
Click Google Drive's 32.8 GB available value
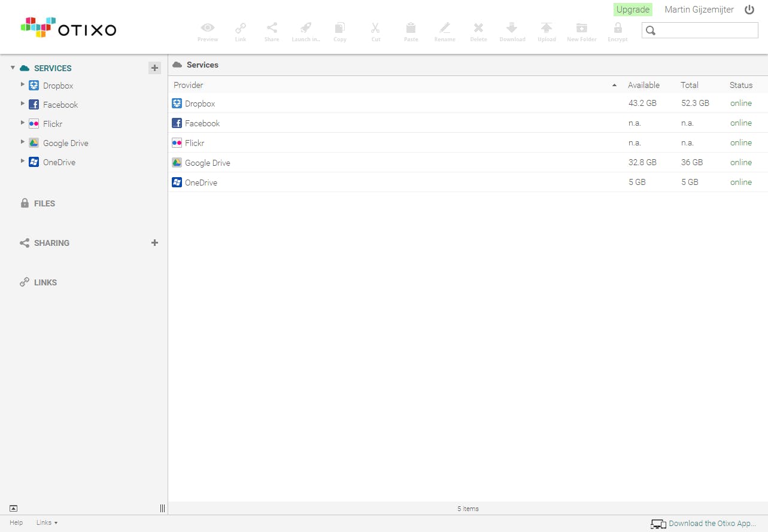642,162
